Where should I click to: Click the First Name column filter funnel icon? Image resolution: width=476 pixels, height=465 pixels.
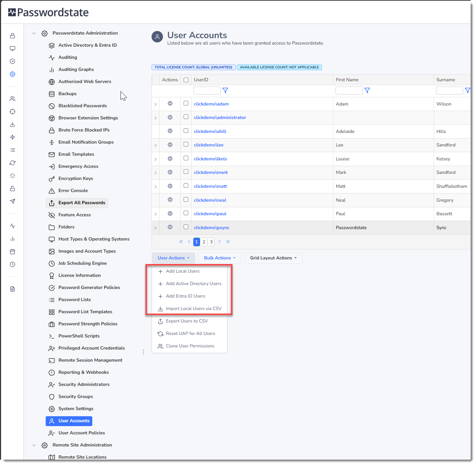pyautogui.click(x=367, y=91)
